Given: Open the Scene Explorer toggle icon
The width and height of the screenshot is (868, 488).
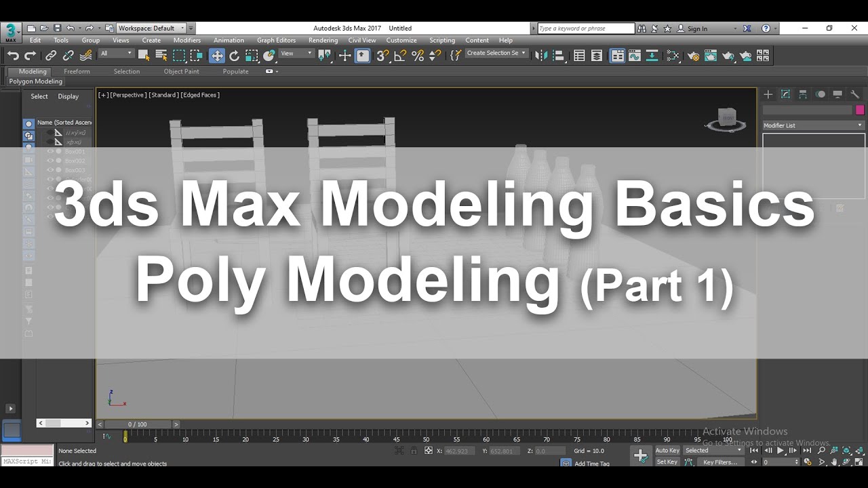Looking at the screenshot, I should (x=579, y=56).
